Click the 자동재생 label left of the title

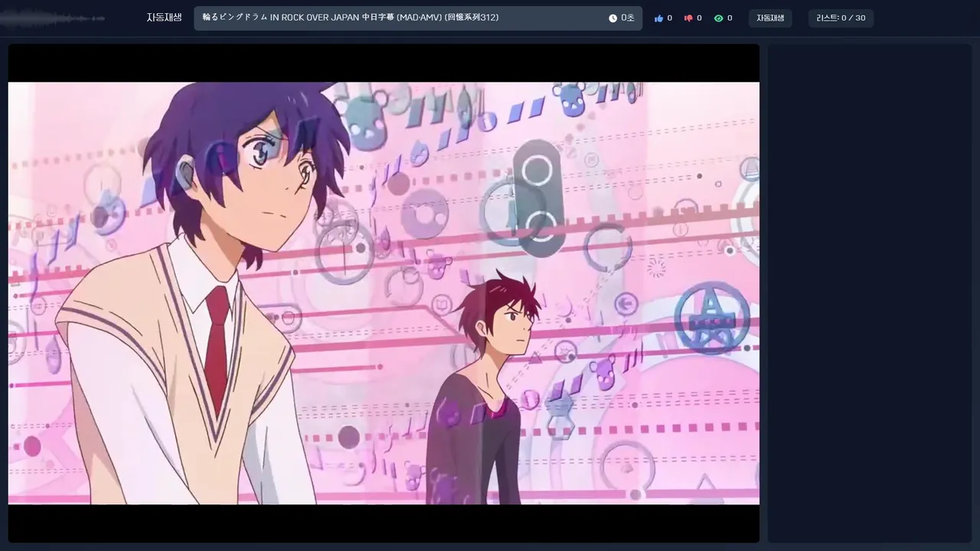(x=165, y=18)
